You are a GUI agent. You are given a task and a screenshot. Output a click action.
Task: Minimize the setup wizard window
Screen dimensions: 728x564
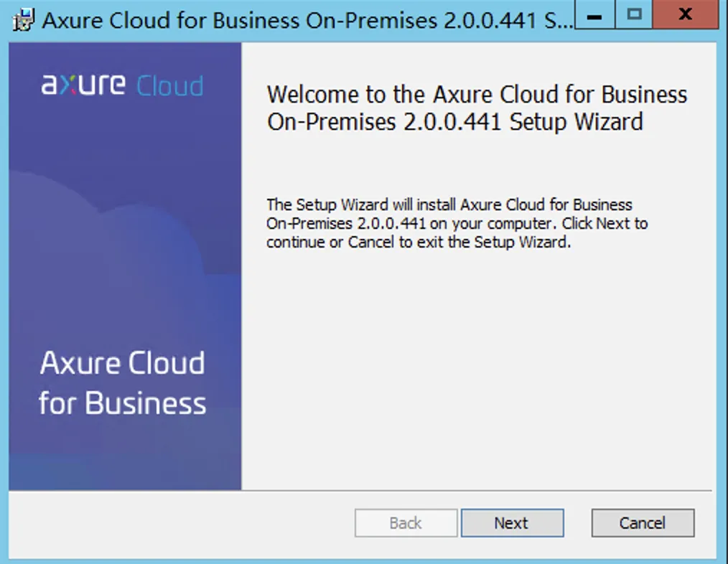coord(594,17)
